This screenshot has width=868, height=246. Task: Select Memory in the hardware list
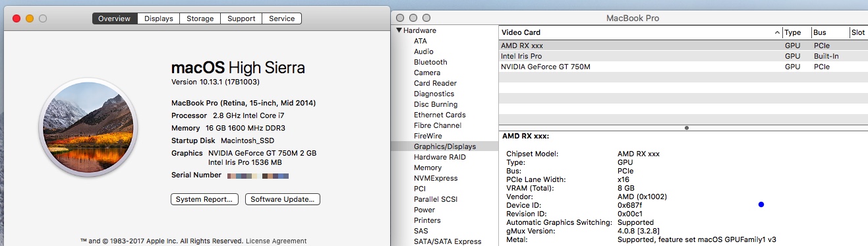[x=428, y=168]
